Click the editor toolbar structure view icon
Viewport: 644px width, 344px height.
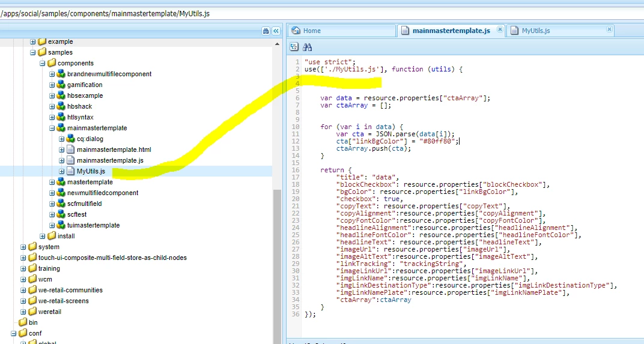pyautogui.click(x=294, y=47)
